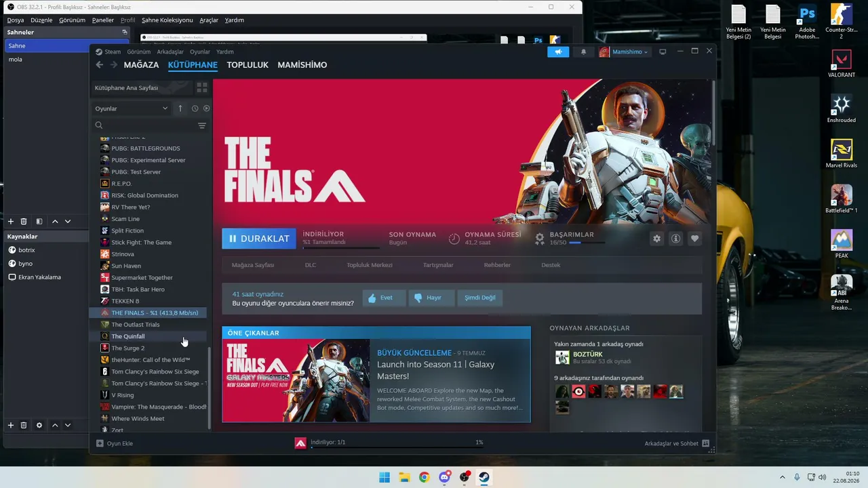The width and height of the screenshot is (868, 488).
Task: Toggle the library sort-direction arrow
Action: coord(180,108)
